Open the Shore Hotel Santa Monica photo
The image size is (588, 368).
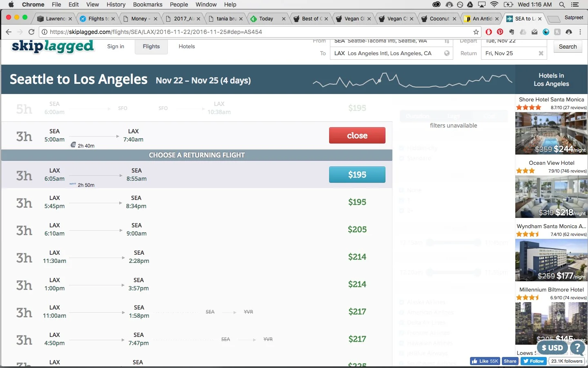pyautogui.click(x=551, y=133)
